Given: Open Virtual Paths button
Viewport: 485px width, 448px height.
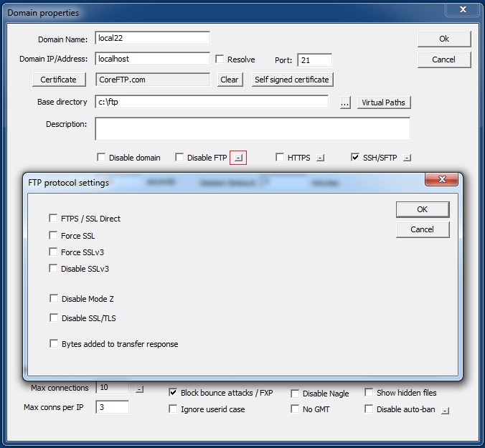Looking at the screenshot, I should click(x=383, y=103).
